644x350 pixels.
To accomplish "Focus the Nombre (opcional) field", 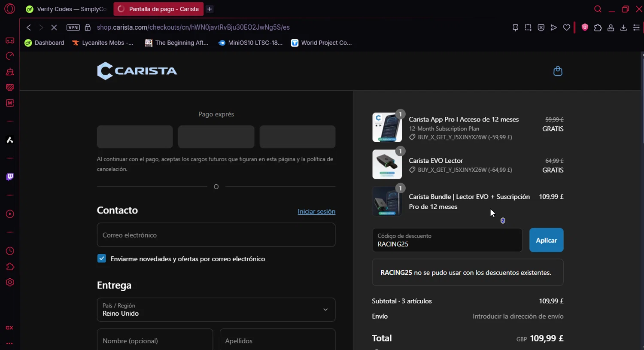I will pyautogui.click(x=155, y=341).
